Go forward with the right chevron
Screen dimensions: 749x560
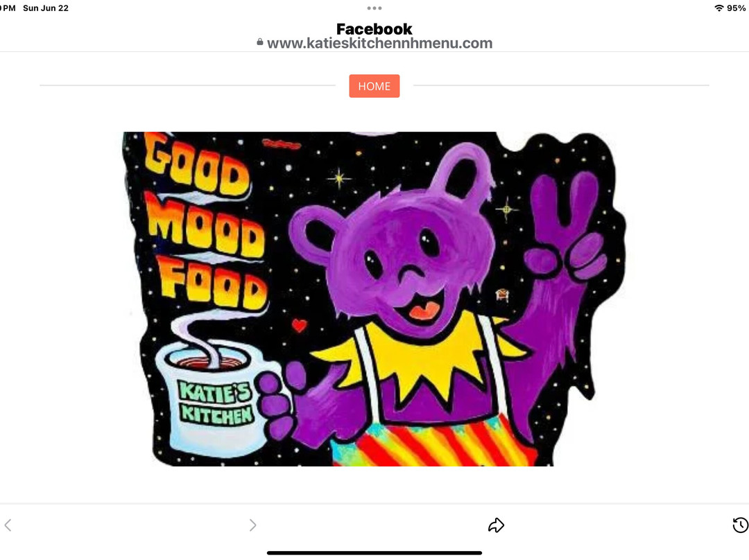252,525
